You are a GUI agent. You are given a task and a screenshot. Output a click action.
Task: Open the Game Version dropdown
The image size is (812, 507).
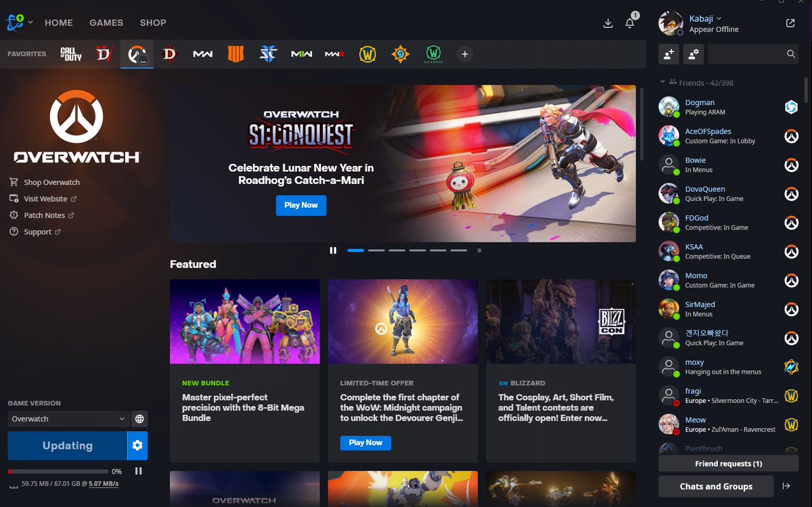coord(68,418)
